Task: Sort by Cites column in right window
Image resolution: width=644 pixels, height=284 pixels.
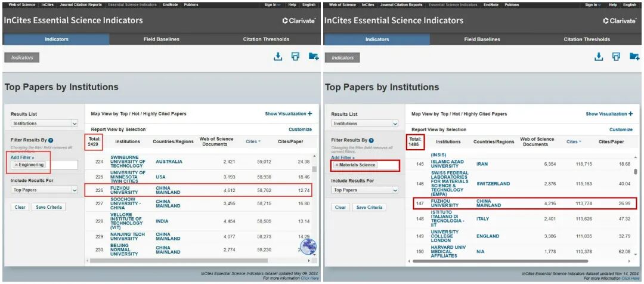Action: point(574,141)
